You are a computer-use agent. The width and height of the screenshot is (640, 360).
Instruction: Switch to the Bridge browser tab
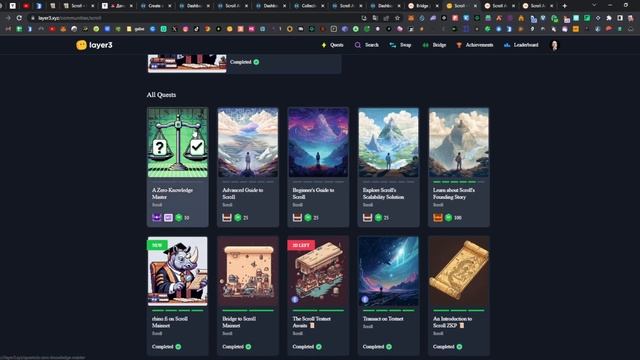tap(422, 6)
